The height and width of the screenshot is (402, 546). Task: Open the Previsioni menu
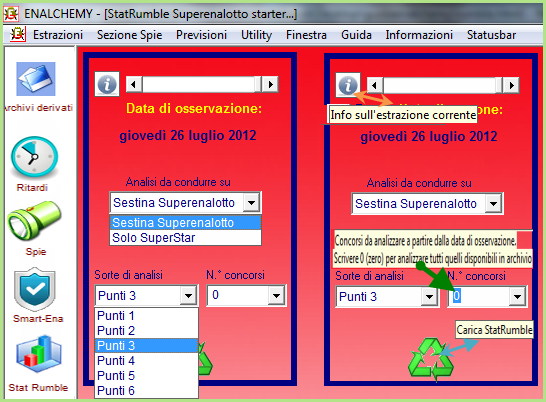pos(201,35)
